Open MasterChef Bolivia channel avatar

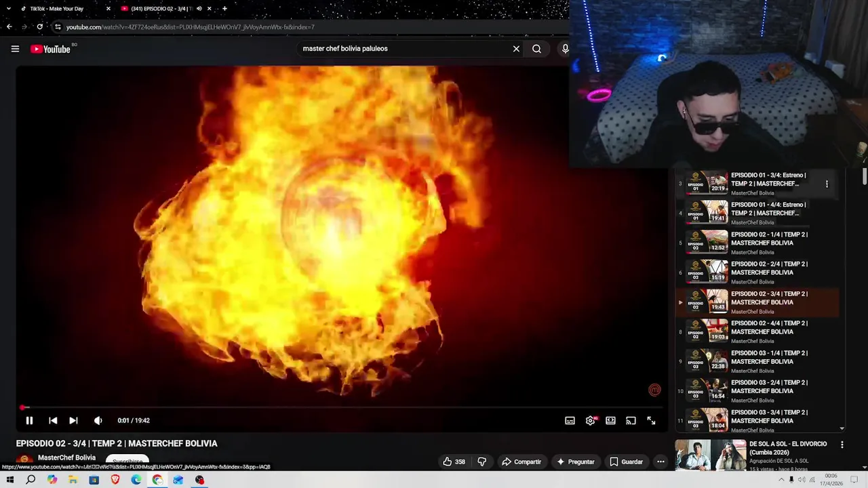24,460
